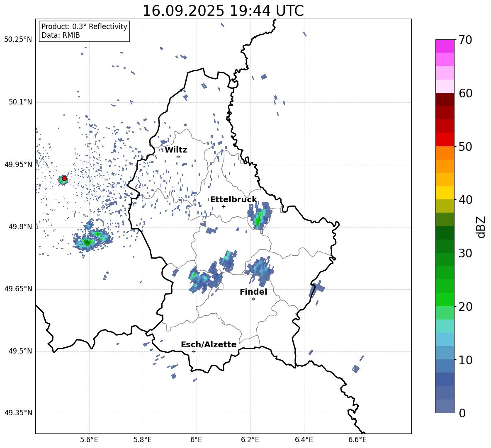491x448 pixels.
Task: Click the title text 16.09.2025 19:44 UTC
Action: 223,11
